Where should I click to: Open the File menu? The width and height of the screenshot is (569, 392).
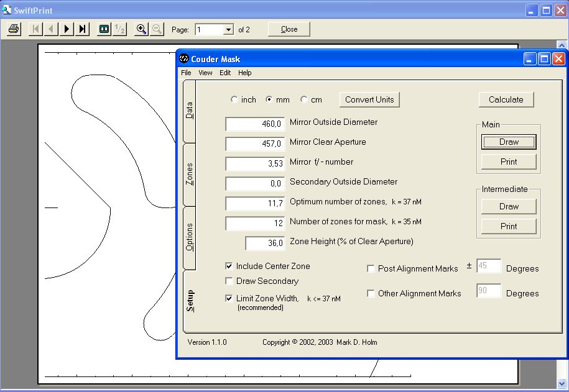coord(186,73)
